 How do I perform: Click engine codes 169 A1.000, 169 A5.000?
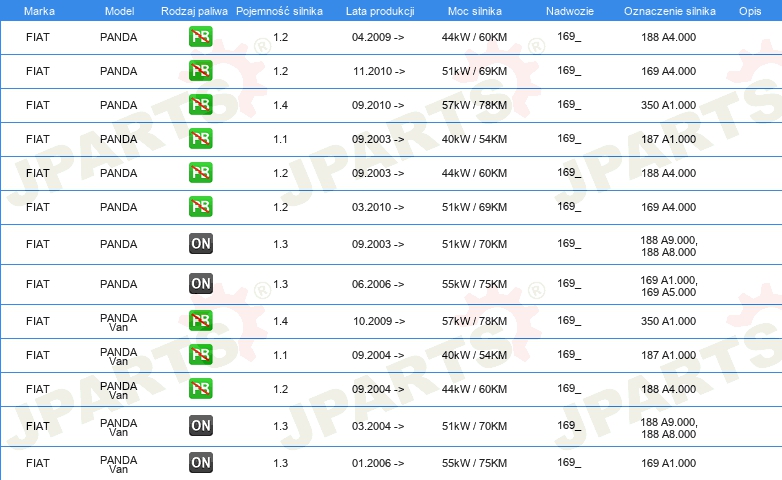(x=669, y=286)
